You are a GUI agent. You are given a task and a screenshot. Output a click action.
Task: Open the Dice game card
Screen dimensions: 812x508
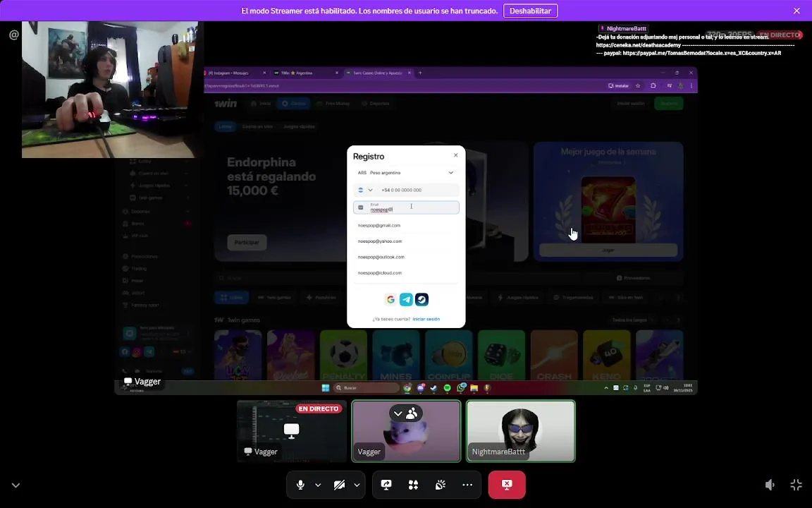(501, 355)
